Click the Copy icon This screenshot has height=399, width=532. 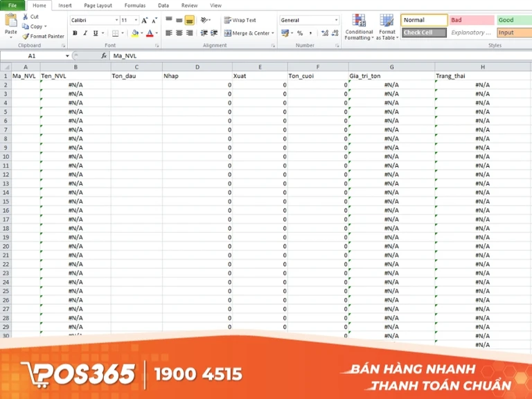26,26
